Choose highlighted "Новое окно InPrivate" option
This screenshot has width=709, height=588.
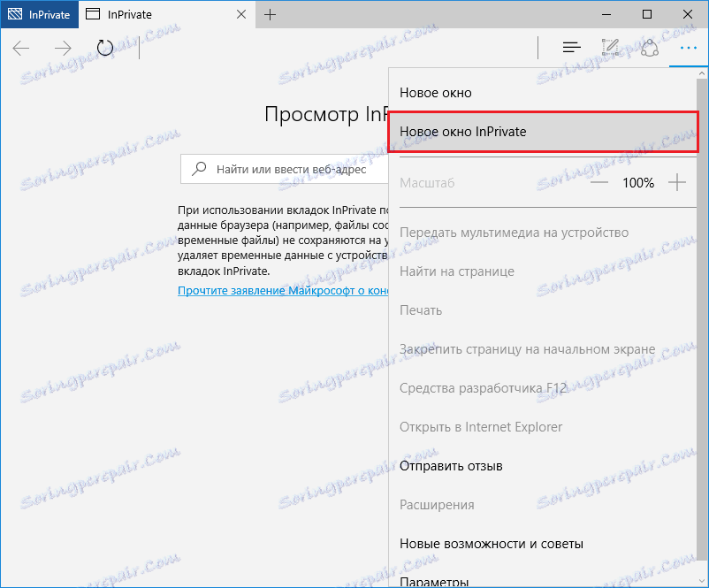pyautogui.click(x=469, y=132)
